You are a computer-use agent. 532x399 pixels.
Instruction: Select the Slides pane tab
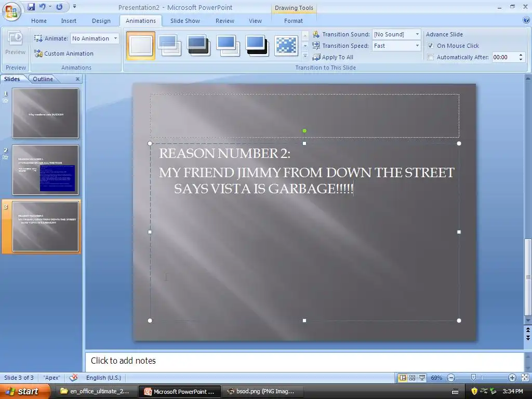[12, 79]
